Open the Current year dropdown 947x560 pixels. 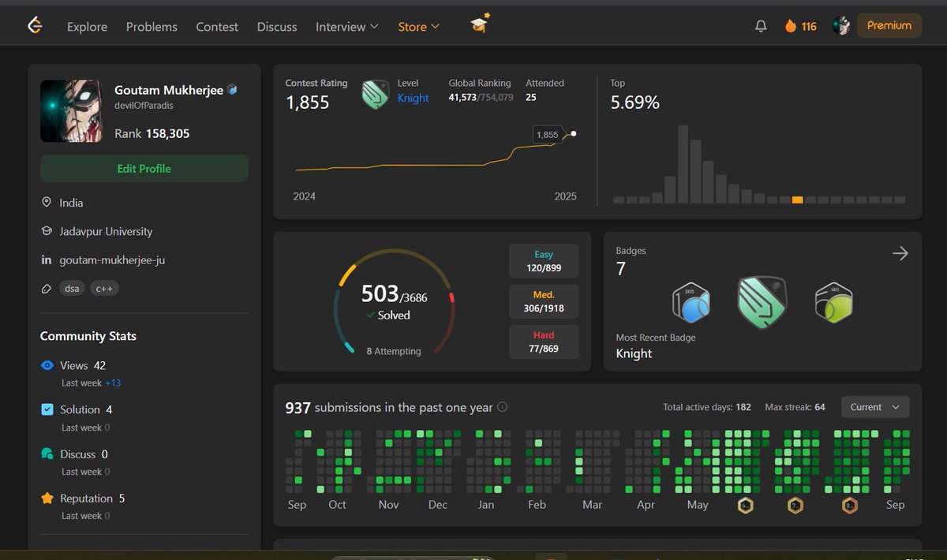[875, 407]
